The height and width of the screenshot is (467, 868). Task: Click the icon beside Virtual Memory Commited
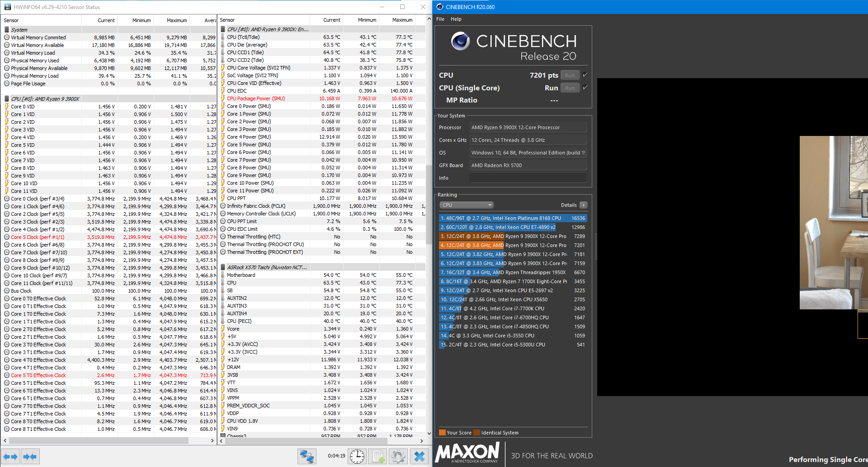7,37
